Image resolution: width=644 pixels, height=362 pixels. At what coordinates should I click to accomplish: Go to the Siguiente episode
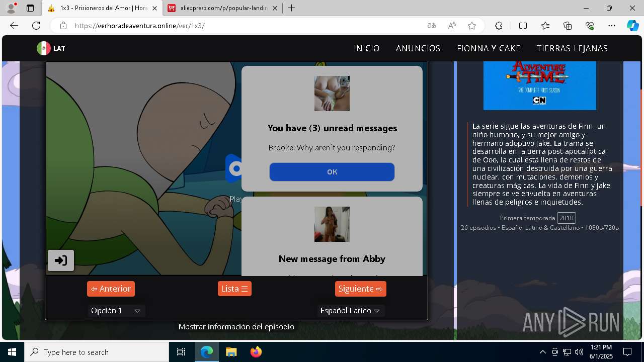tap(361, 289)
